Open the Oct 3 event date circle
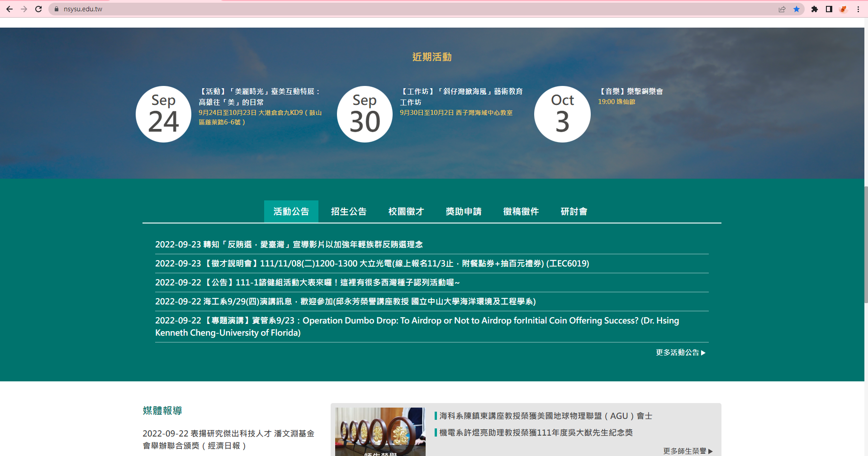The image size is (868, 456). click(x=562, y=114)
